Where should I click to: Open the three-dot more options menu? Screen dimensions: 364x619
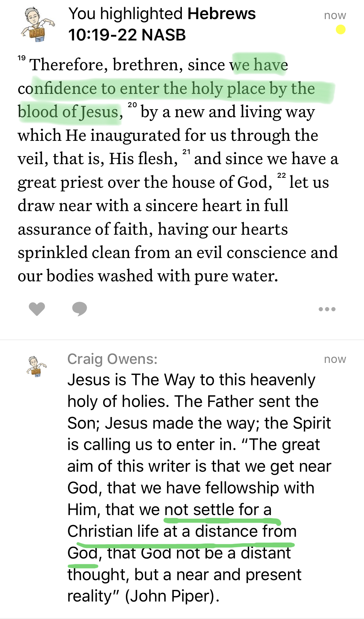click(327, 309)
